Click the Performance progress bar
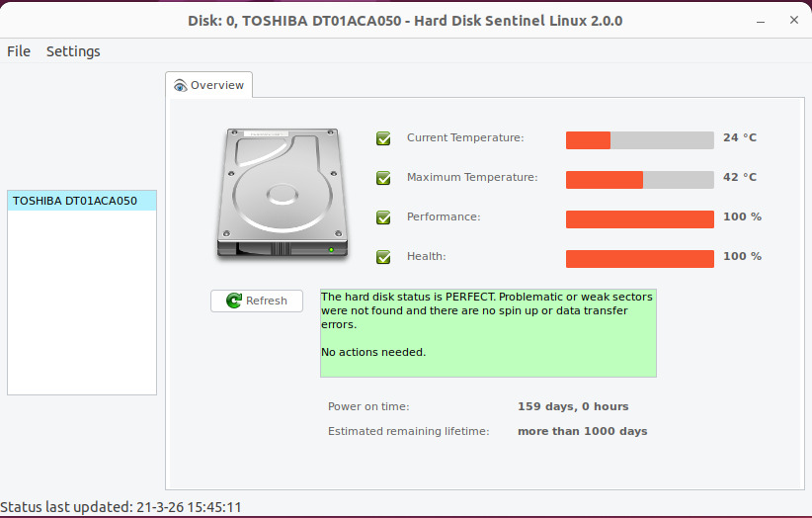 (x=639, y=218)
